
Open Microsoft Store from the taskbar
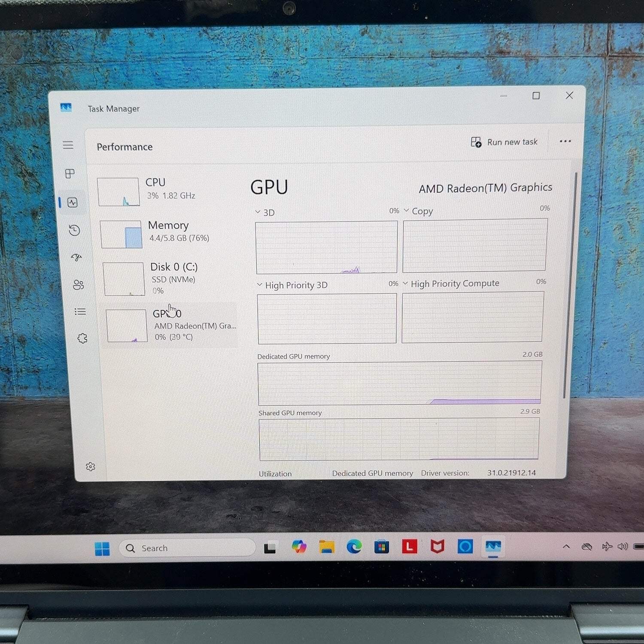click(382, 547)
